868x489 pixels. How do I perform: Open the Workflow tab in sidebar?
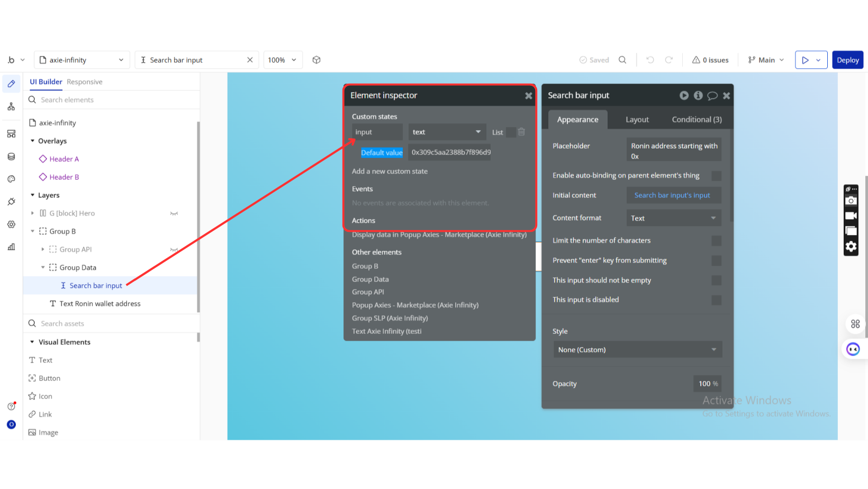[11, 107]
